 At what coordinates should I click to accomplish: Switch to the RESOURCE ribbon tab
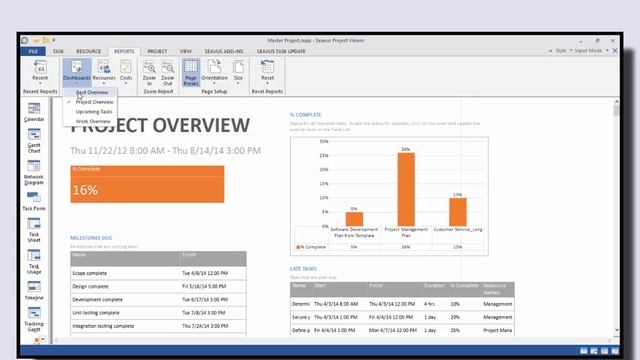pos(88,51)
